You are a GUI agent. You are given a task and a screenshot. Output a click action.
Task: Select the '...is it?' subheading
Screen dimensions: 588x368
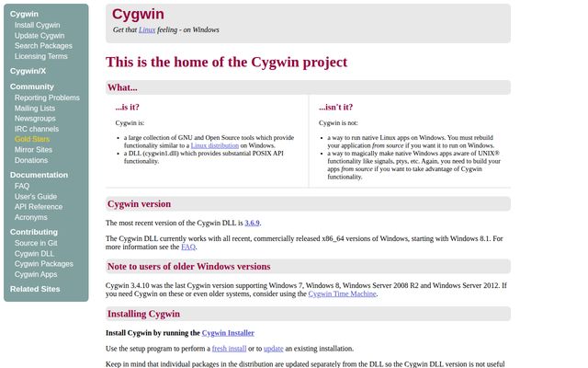pos(127,108)
